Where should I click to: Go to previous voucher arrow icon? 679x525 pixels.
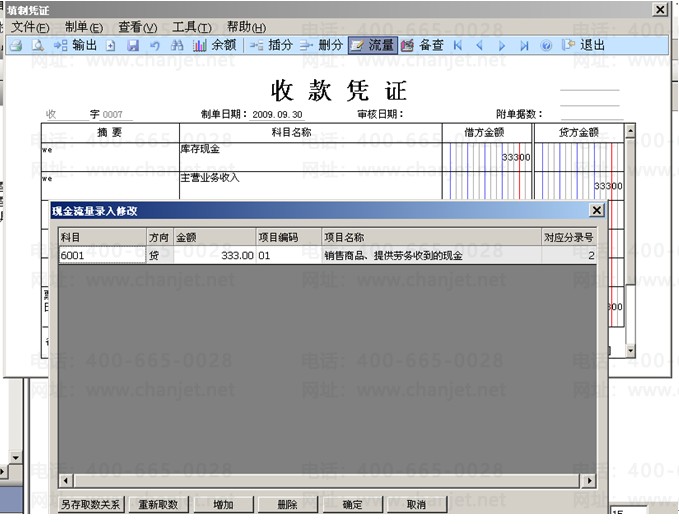(x=479, y=45)
